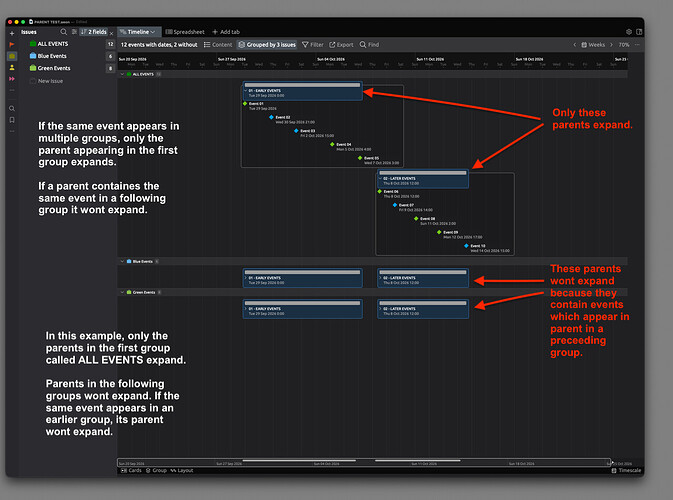Collapse 02 - LATER EVENTS in ALL EVENTS group
The image size is (673, 500).
pyautogui.click(x=380, y=178)
